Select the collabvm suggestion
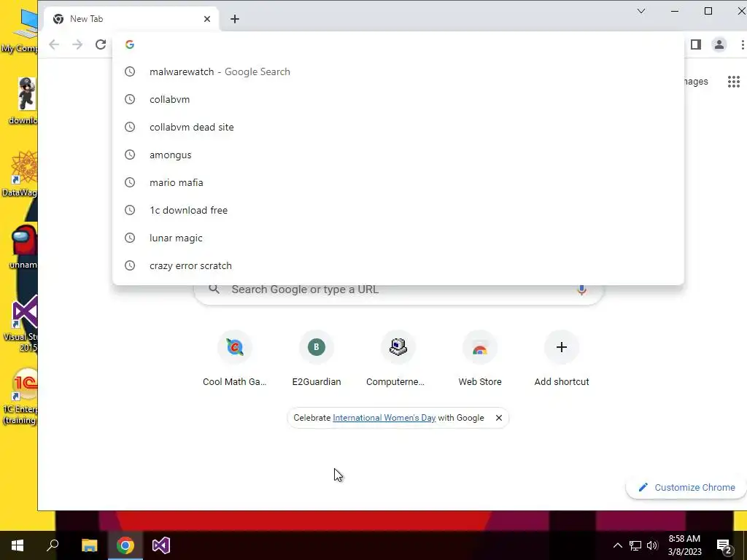 tap(398, 99)
